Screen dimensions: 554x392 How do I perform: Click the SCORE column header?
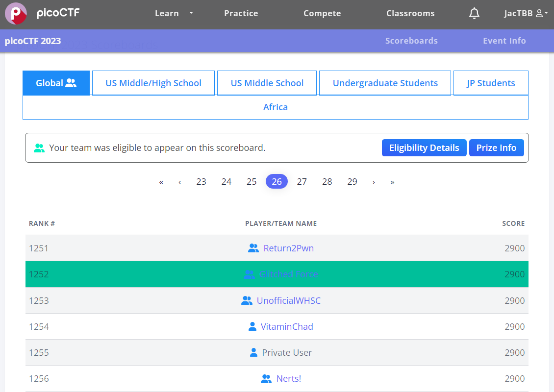(513, 223)
